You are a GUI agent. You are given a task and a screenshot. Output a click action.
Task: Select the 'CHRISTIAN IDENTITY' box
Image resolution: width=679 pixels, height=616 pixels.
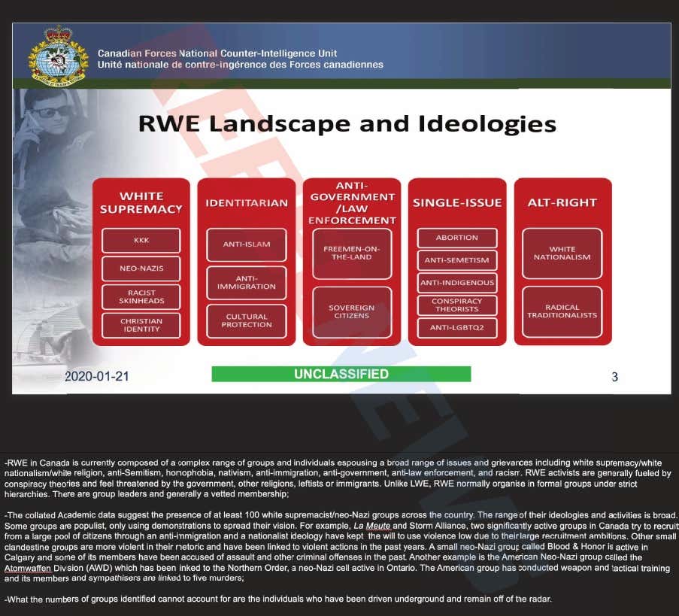tap(141, 326)
